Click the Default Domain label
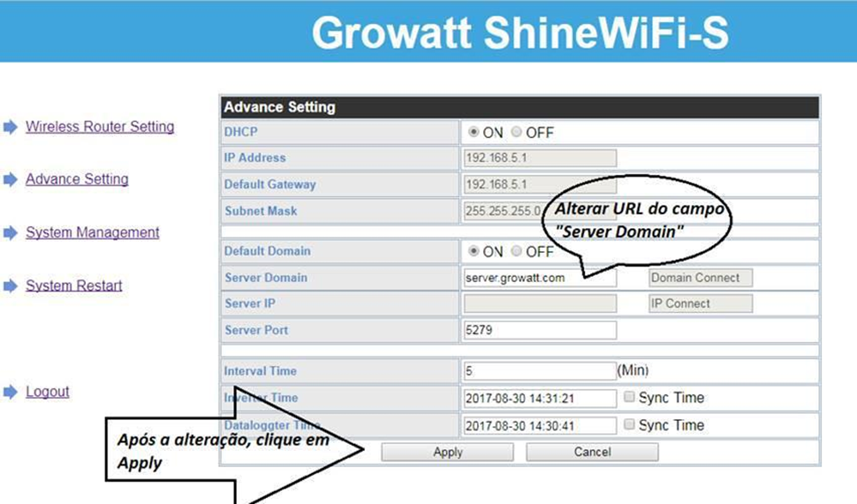This screenshot has height=504, width=857. pyautogui.click(x=268, y=250)
